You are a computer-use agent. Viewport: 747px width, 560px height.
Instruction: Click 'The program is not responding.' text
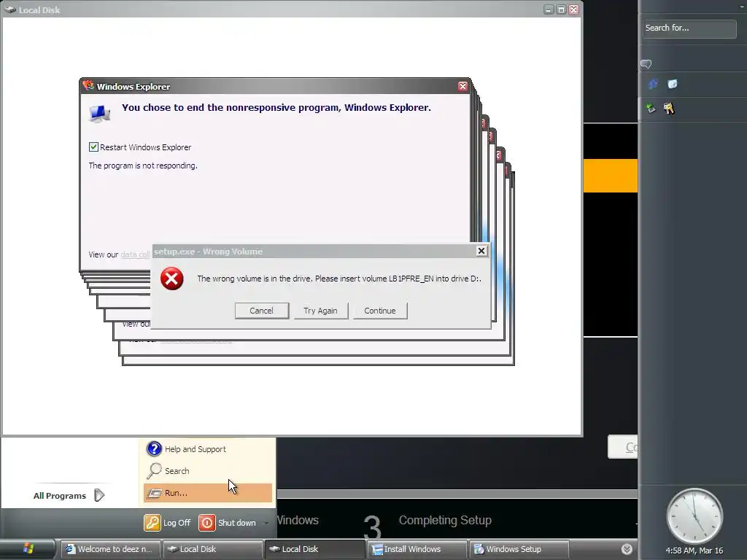143,166
